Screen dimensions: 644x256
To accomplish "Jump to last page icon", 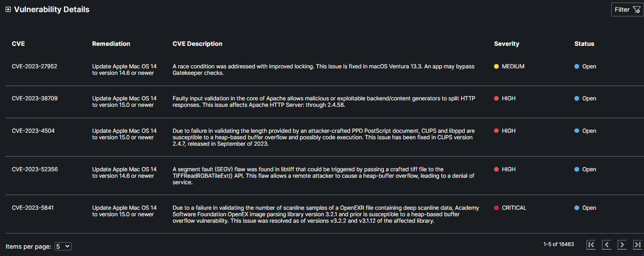I will point(638,245).
